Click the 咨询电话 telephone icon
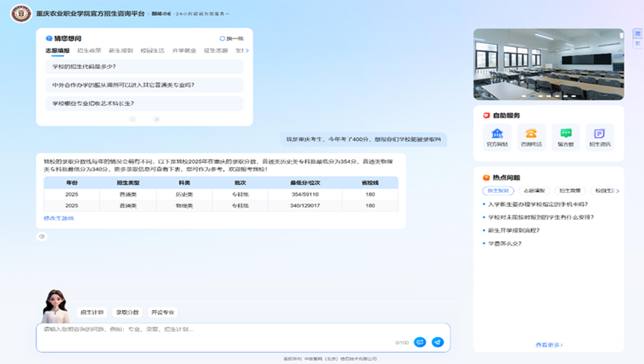644x364 pixels. point(531,136)
